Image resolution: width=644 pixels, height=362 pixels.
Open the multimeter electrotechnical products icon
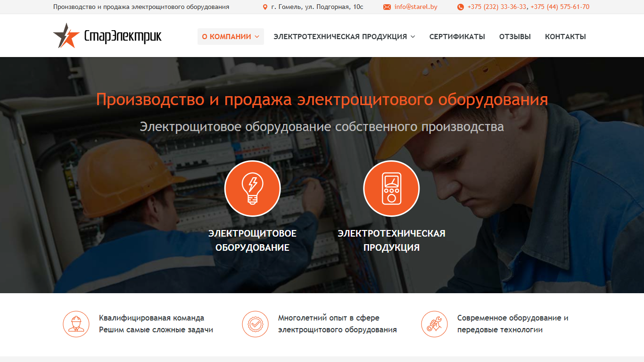pos(391,188)
